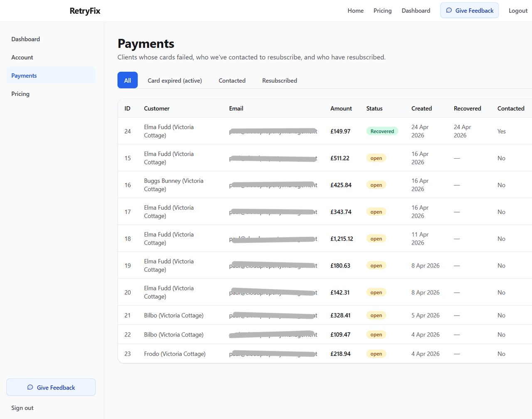The image size is (532, 419).
Task: Click the ID 20 cell
Action: (128, 292)
